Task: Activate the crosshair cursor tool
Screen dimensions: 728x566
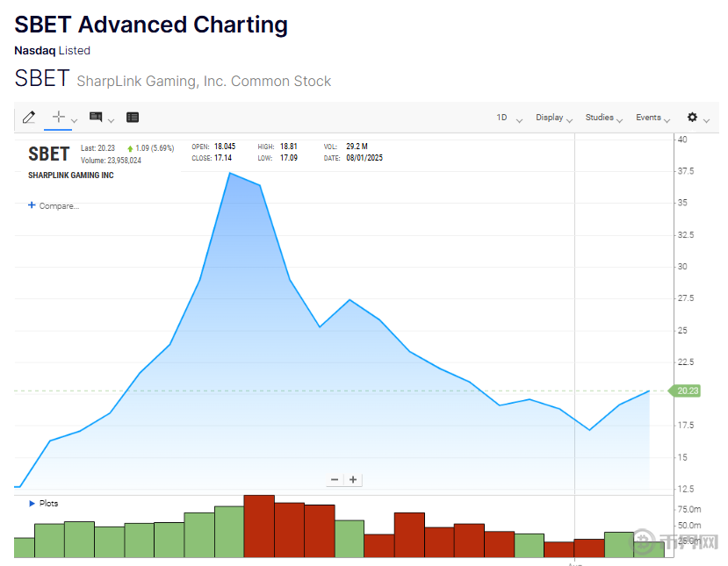Action: [58, 117]
